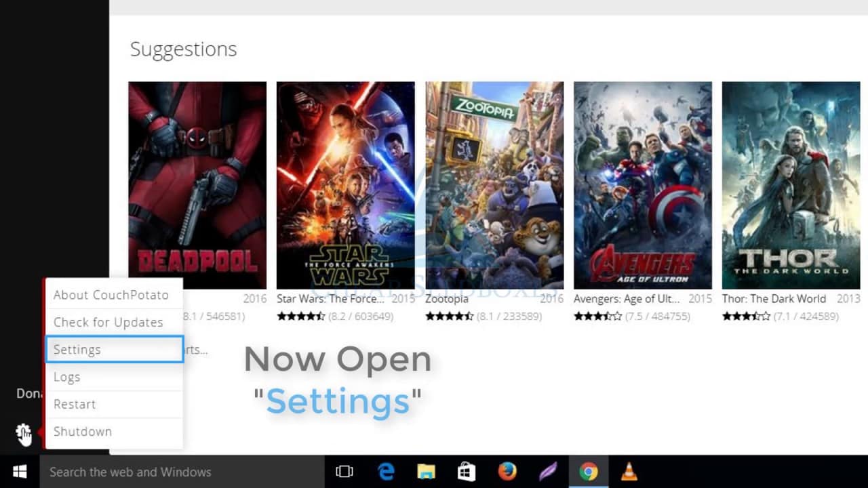Viewport: 868px width, 488px height.
Task: Launch Microsoft Edge from taskbar
Action: (387, 472)
